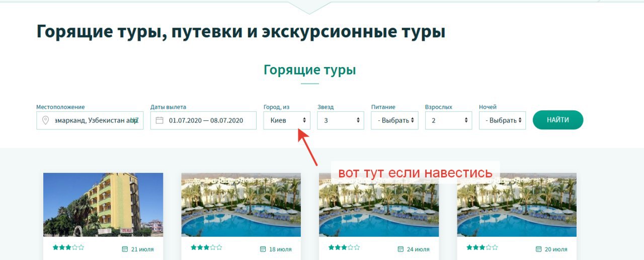644x260 pixels.
Task: Click calendar icon beside 21 июля
Action: [x=125, y=249]
